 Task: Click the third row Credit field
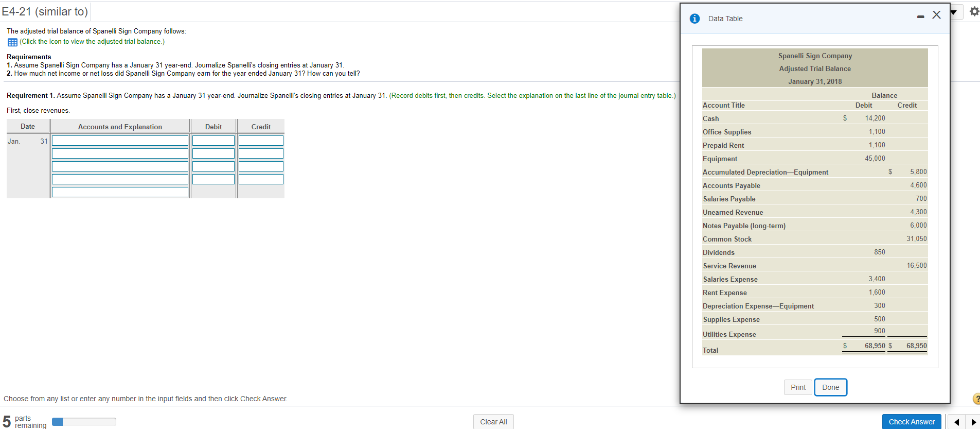(261, 166)
